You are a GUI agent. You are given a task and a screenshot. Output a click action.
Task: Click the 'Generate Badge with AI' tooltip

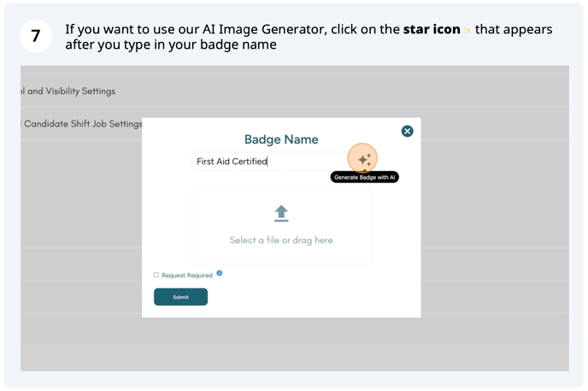coord(365,177)
